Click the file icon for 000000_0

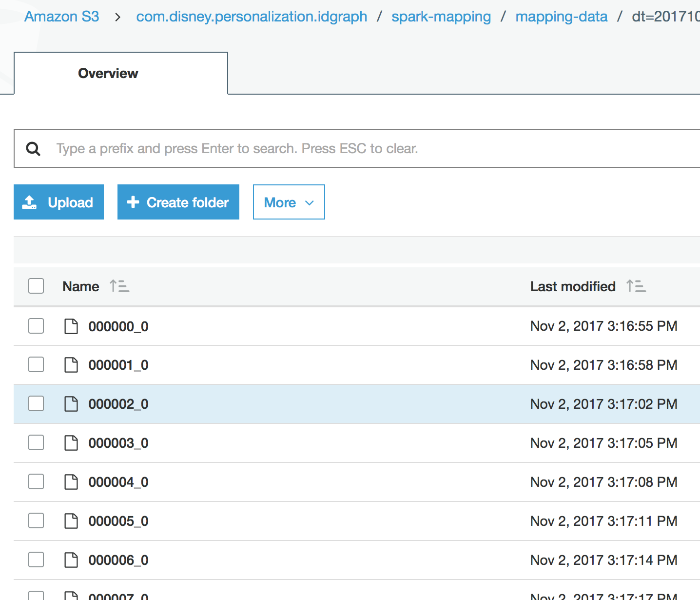pyautogui.click(x=71, y=326)
